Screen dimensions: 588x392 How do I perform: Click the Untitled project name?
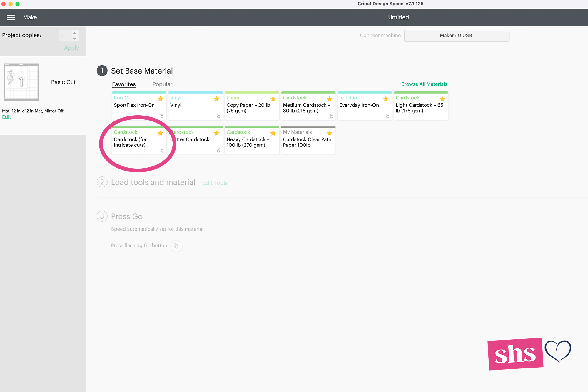tap(398, 17)
